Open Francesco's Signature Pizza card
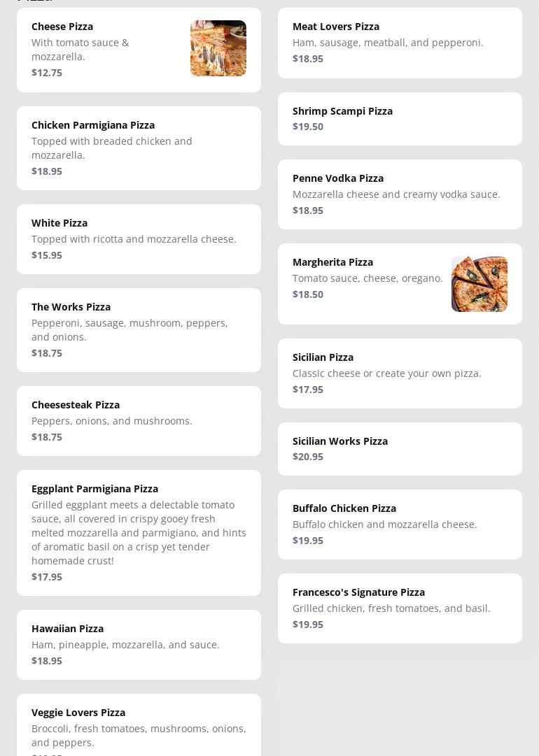 (x=400, y=608)
